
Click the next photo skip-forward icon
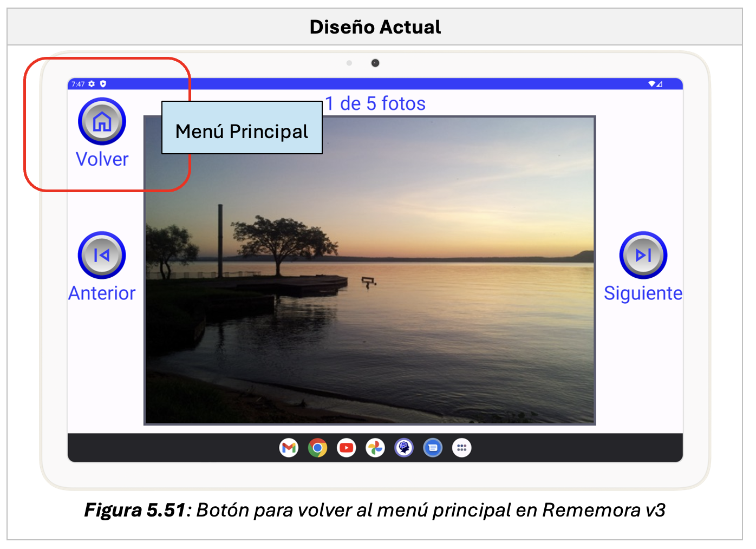(x=643, y=255)
